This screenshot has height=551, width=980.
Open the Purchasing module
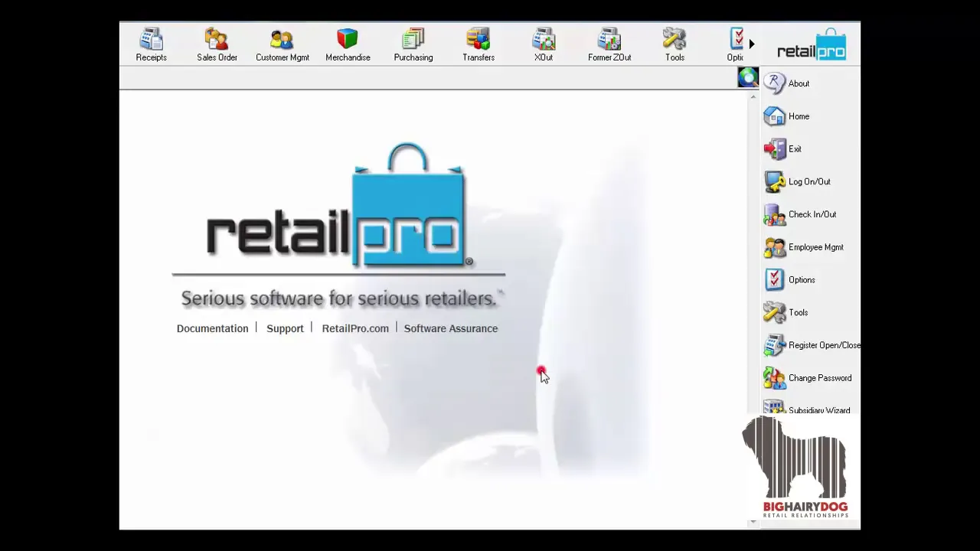[413, 44]
